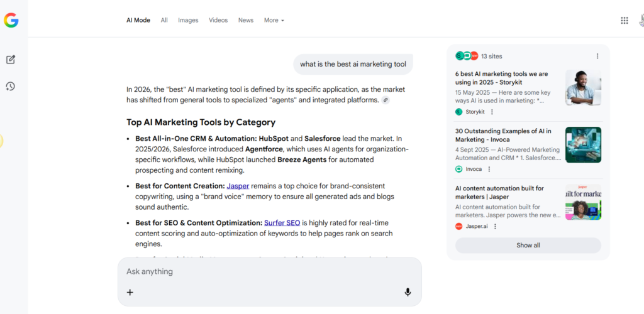Click the Google logo
The height and width of the screenshot is (314, 644).
click(11, 21)
